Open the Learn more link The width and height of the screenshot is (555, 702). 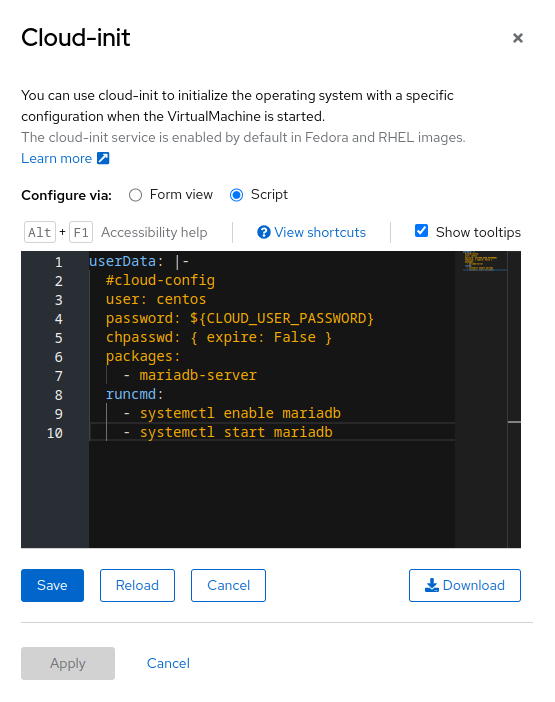(56, 158)
